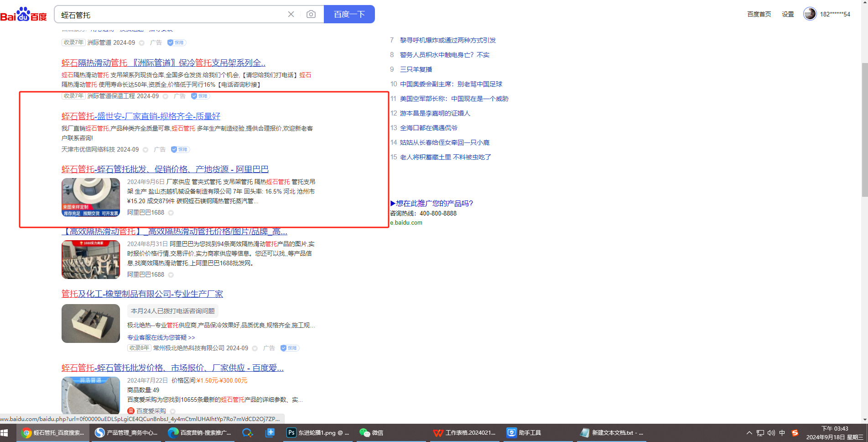Screen dimensions: 868x442
Task: Open the e.baidu.com link
Action: pyautogui.click(x=406, y=223)
